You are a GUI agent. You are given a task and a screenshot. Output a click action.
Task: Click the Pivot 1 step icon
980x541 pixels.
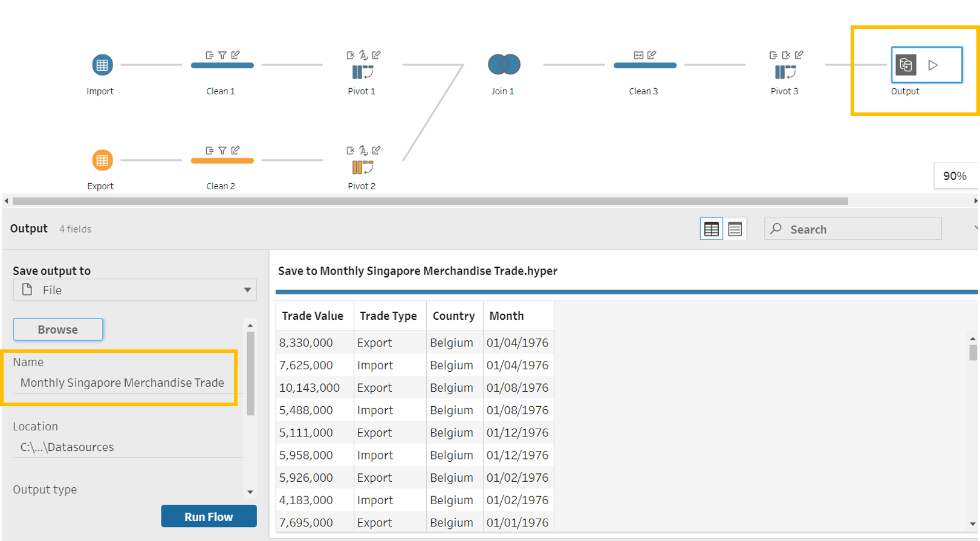362,72
